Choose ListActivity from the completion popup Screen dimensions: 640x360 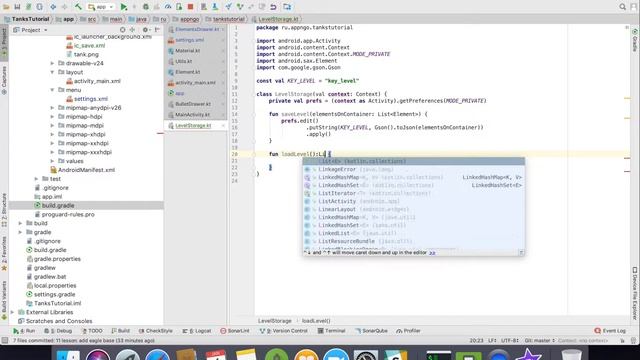(413, 201)
